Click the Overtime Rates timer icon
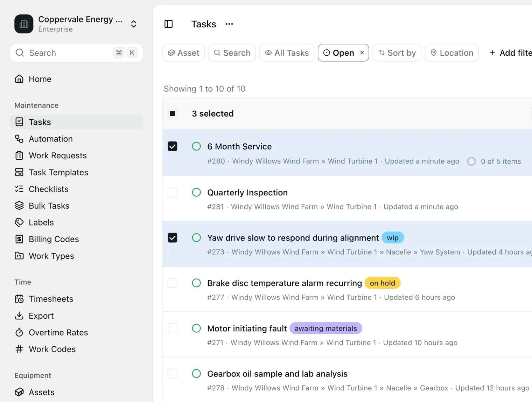Viewport: 532px width, 402px height. click(x=19, y=332)
